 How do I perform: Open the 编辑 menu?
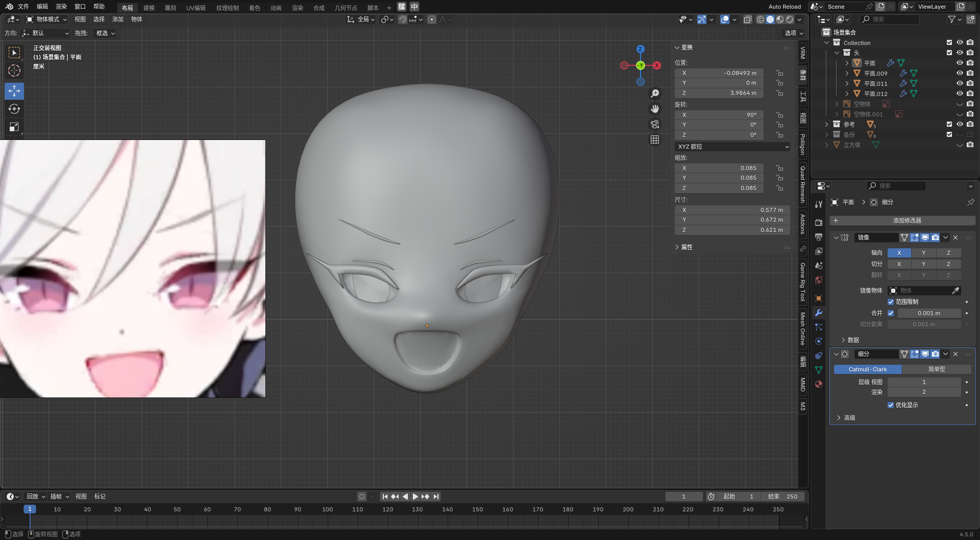coord(42,7)
